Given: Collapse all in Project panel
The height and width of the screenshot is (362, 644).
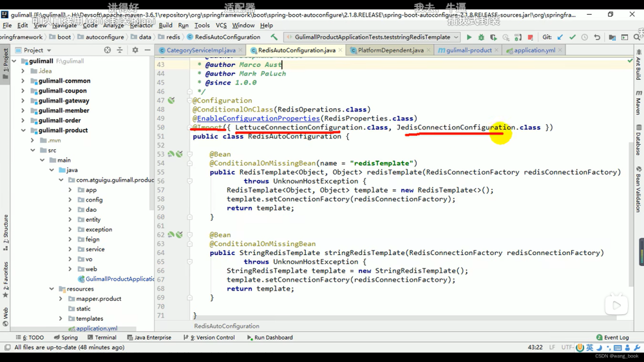Looking at the screenshot, I should click(120, 50).
